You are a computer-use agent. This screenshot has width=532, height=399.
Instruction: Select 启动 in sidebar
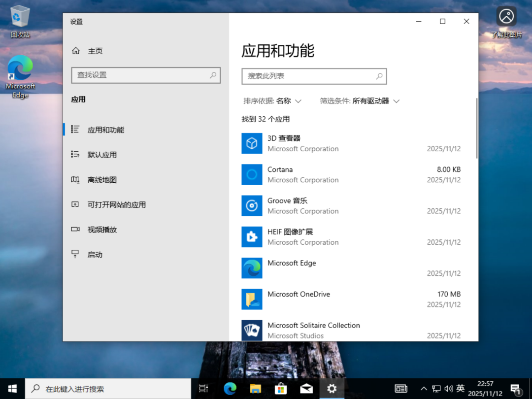pos(146,255)
